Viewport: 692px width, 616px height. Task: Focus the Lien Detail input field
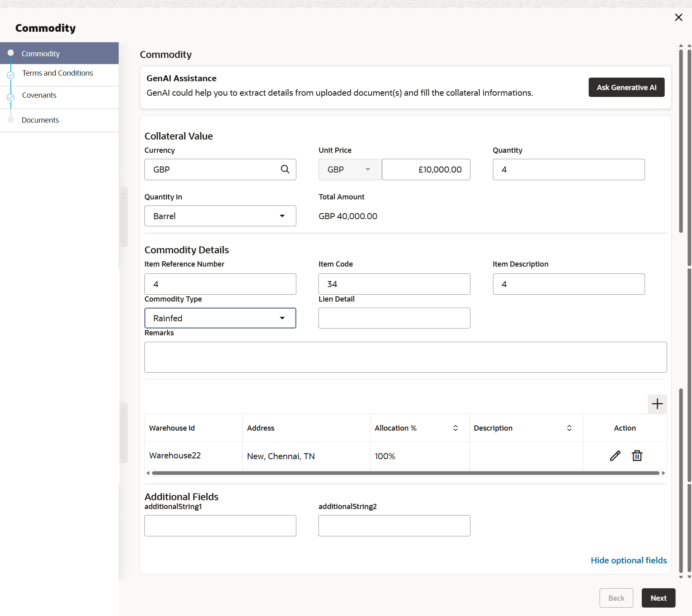pyautogui.click(x=394, y=318)
